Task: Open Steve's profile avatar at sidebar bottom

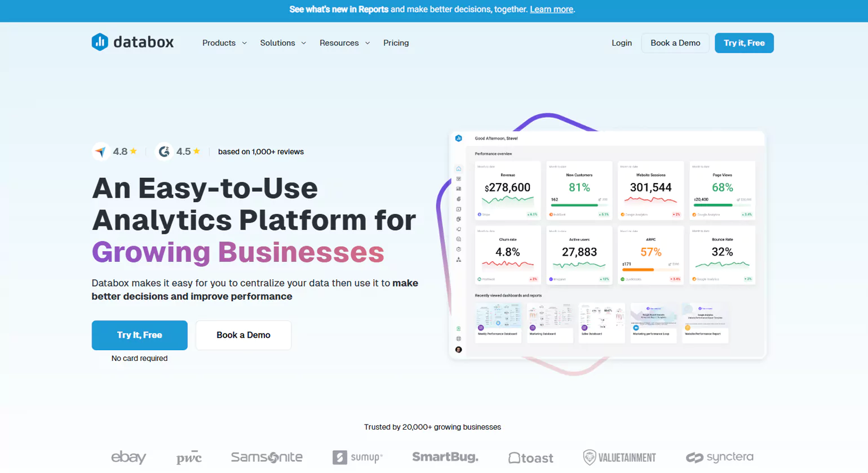Action: click(458, 349)
